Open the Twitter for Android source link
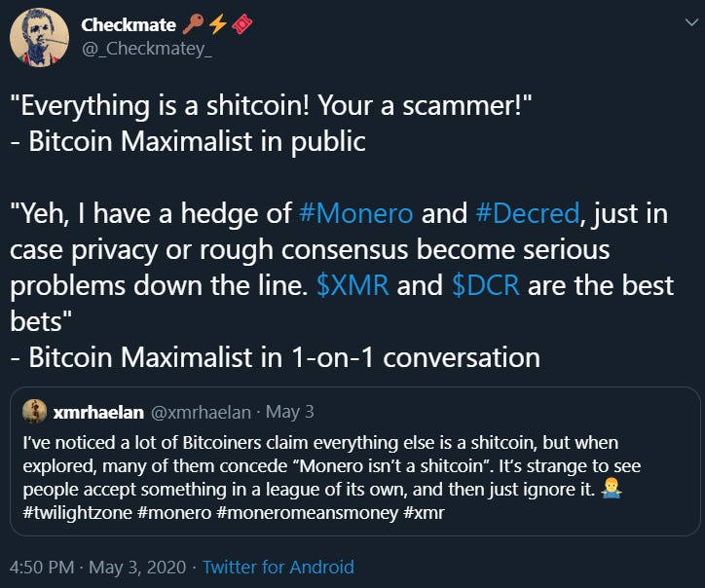 278,567
